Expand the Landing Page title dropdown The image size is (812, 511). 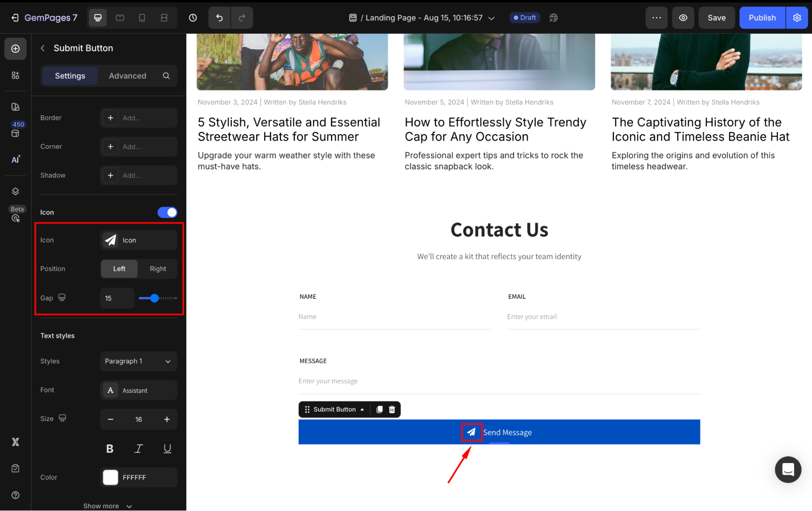tap(492, 18)
